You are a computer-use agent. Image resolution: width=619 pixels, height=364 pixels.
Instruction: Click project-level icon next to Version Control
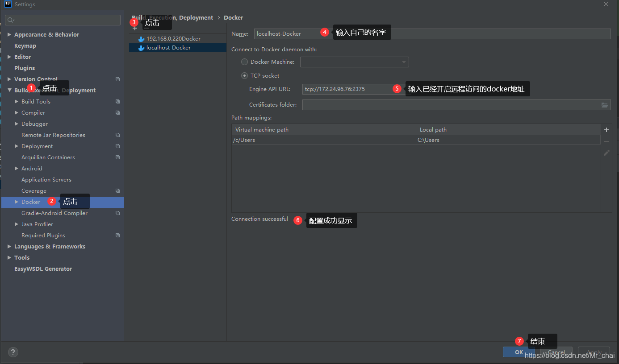[118, 79]
